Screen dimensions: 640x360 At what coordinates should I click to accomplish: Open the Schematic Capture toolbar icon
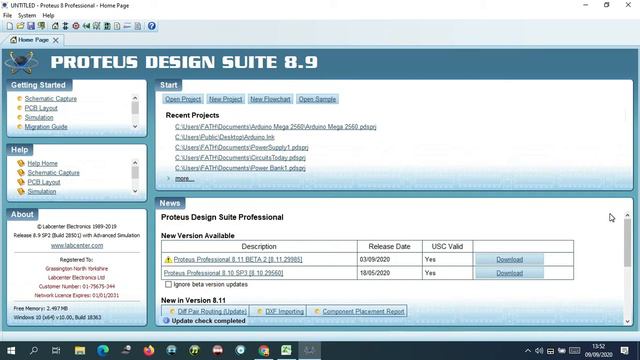point(65,26)
